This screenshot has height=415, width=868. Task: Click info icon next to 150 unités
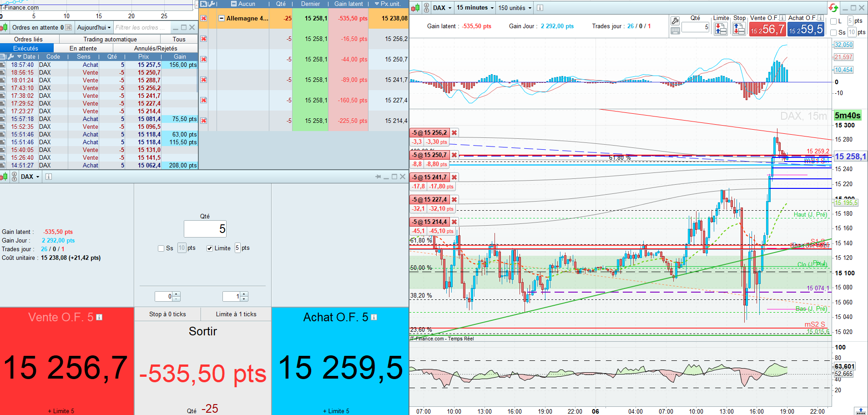[540, 8]
